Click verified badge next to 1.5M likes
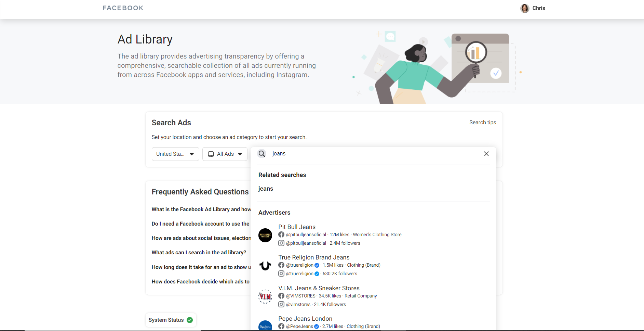644x331 pixels. click(317, 265)
